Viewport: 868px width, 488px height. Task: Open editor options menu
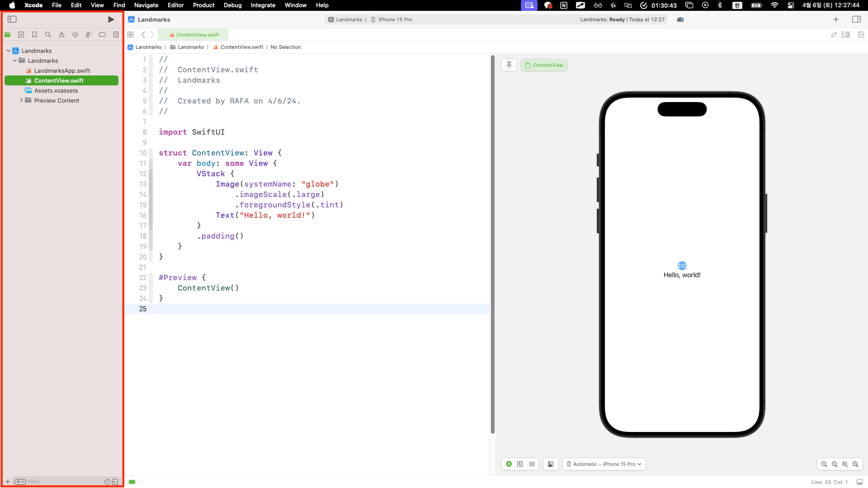pyautogui.click(x=845, y=35)
